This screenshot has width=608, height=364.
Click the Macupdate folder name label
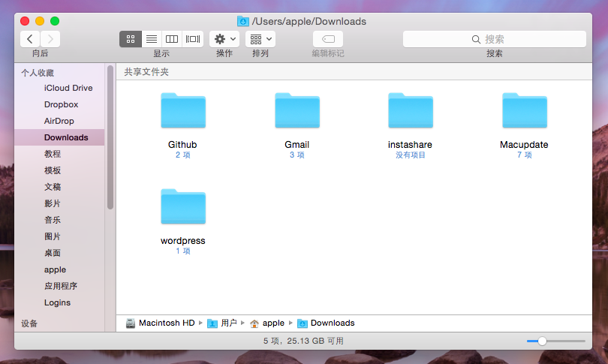tap(524, 145)
